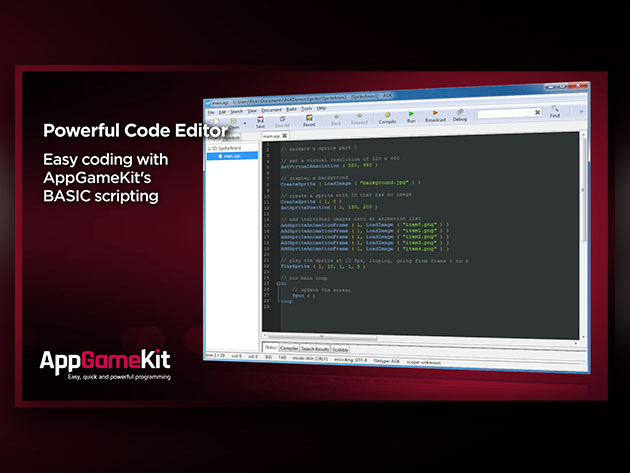Open the File menu
Screen dimensions: 630x473
[209, 111]
